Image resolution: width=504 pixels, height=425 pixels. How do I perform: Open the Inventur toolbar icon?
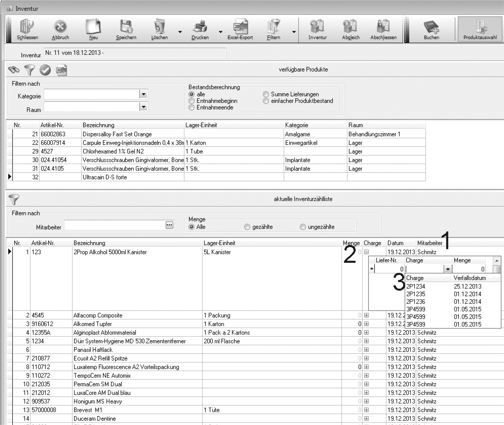tap(317, 29)
